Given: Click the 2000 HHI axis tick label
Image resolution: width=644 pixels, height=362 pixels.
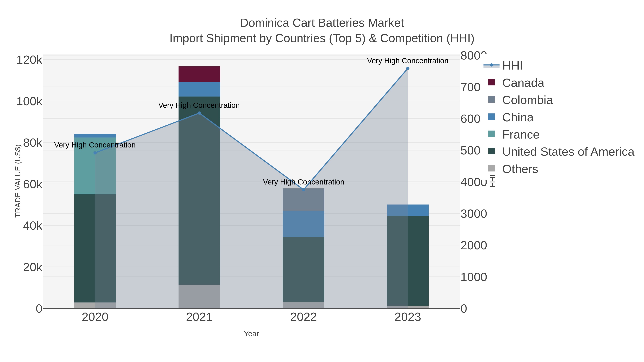Looking at the screenshot, I should tap(474, 246).
